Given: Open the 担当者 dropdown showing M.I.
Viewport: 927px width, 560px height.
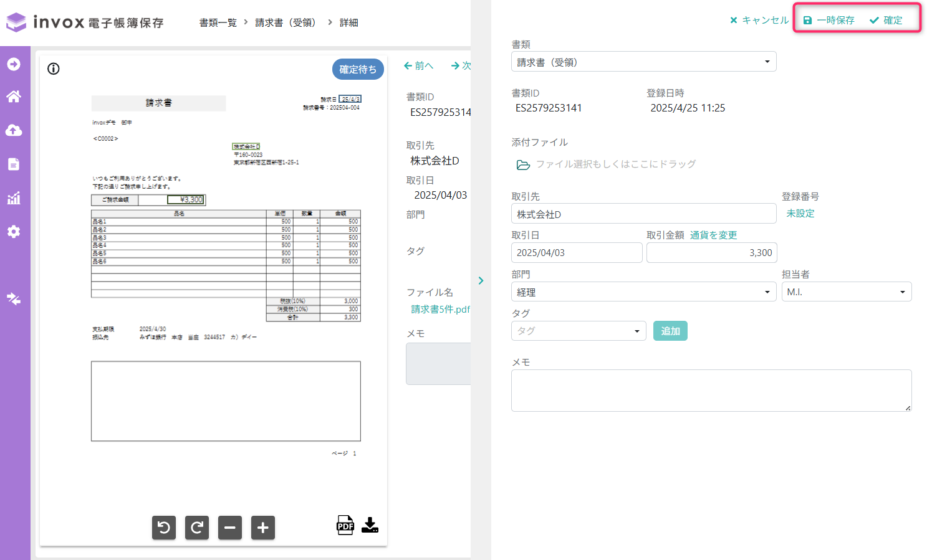Looking at the screenshot, I should pos(847,292).
